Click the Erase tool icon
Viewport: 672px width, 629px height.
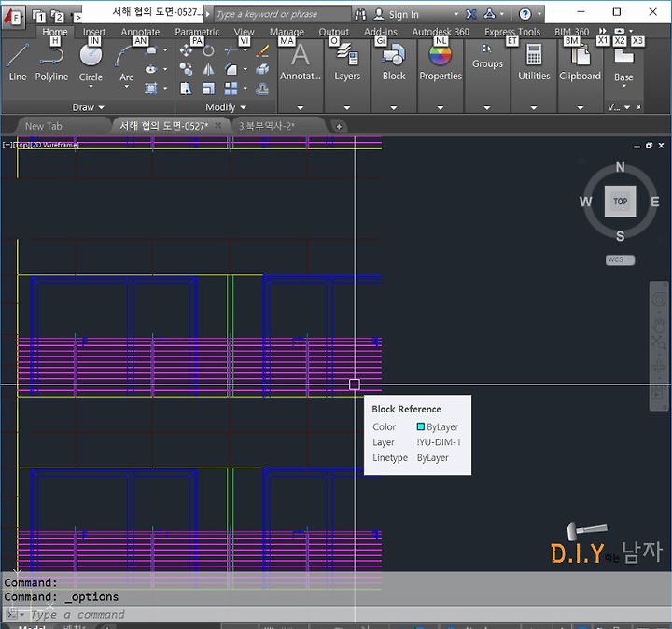click(x=262, y=51)
